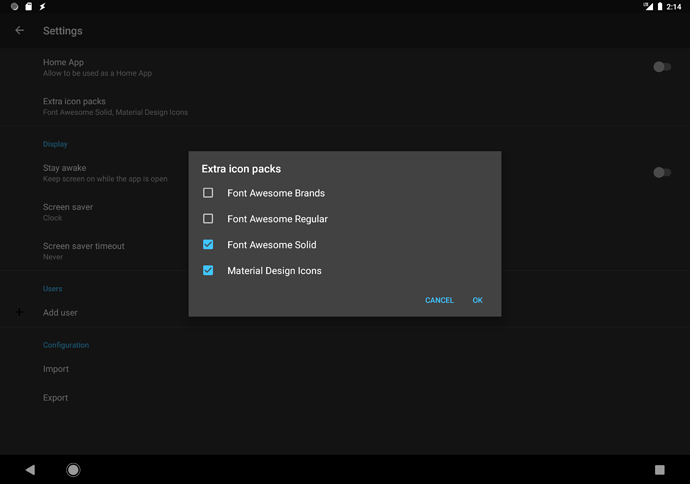Tap the back arrow next to Settings

[x=19, y=31]
